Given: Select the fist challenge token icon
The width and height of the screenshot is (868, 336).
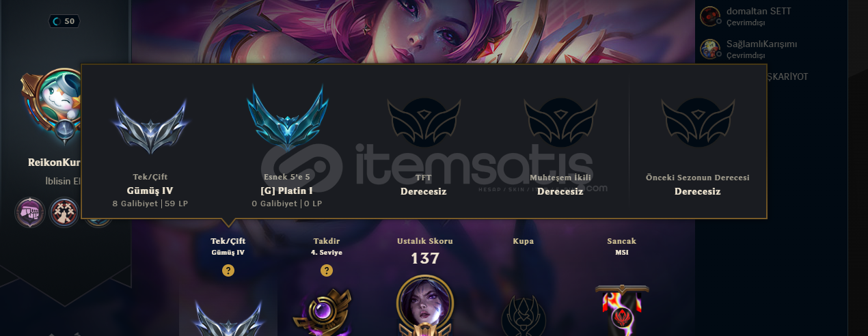Looking at the screenshot, I should [30, 212].
